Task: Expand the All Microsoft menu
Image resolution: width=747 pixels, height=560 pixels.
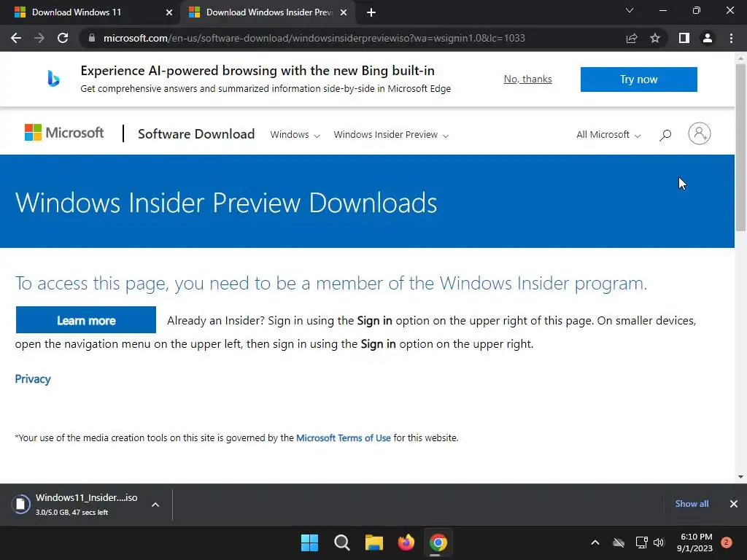Action: click(608, 135)
